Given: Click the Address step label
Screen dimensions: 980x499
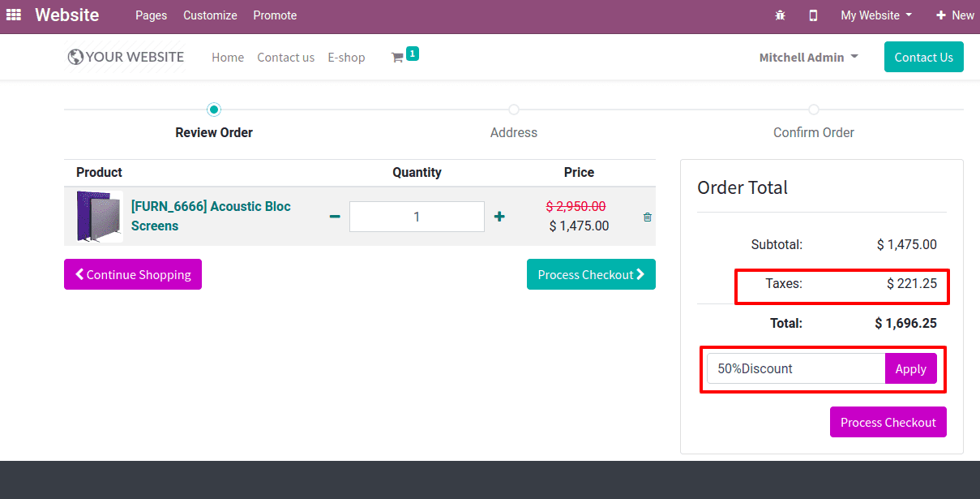Looking at the screenshot, I should click(x=514, y=132).
